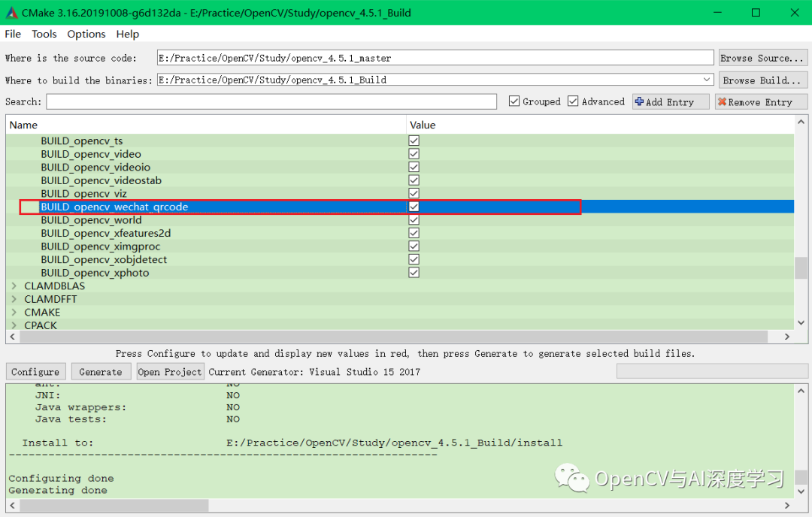Screen dimensions: 812x517
Task: Open the File menu
Action: pos(13,34)
